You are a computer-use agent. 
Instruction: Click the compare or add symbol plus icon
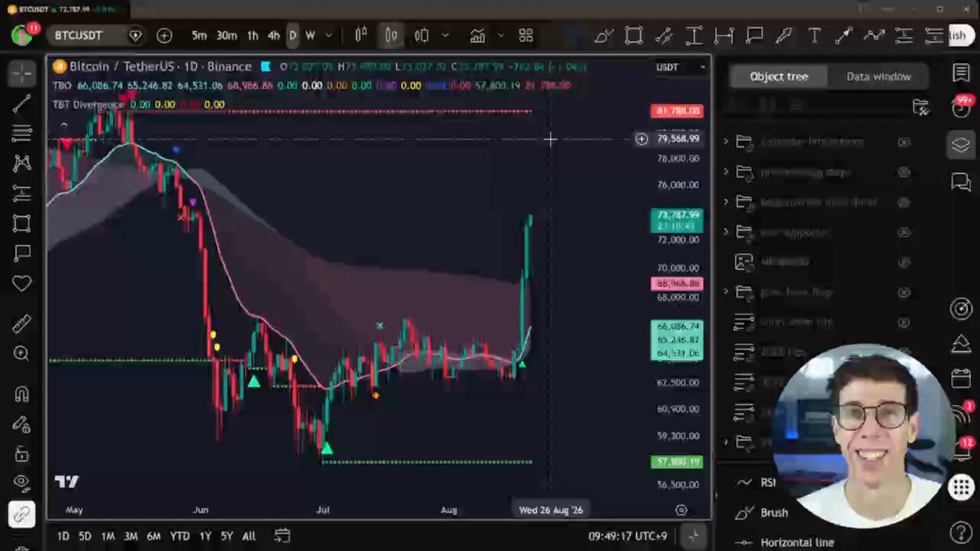point(164,36)
